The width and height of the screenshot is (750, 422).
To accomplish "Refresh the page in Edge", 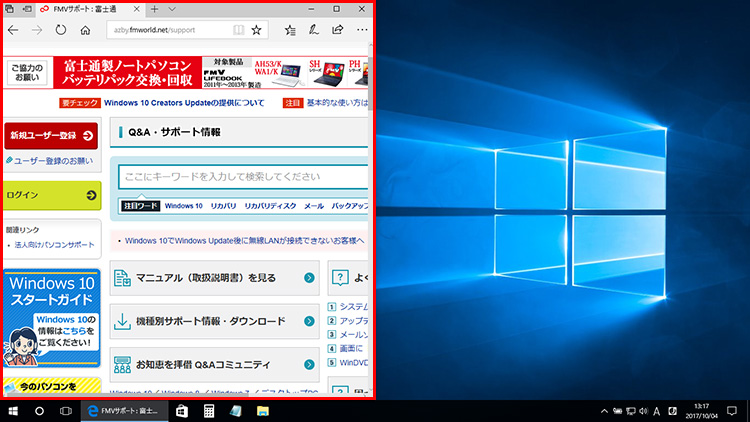I will point(60,30).
